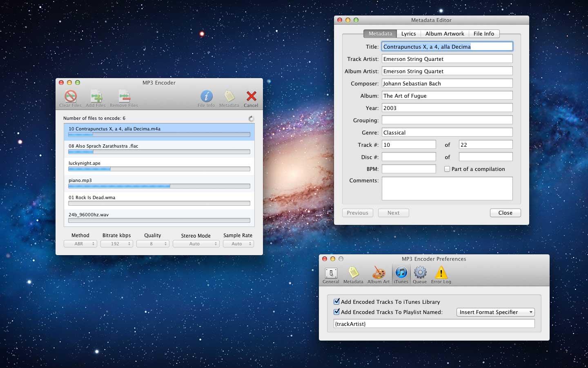Switch to the Lyrics tab
This screenshot has width=588, height=368.
coord(408,34)
